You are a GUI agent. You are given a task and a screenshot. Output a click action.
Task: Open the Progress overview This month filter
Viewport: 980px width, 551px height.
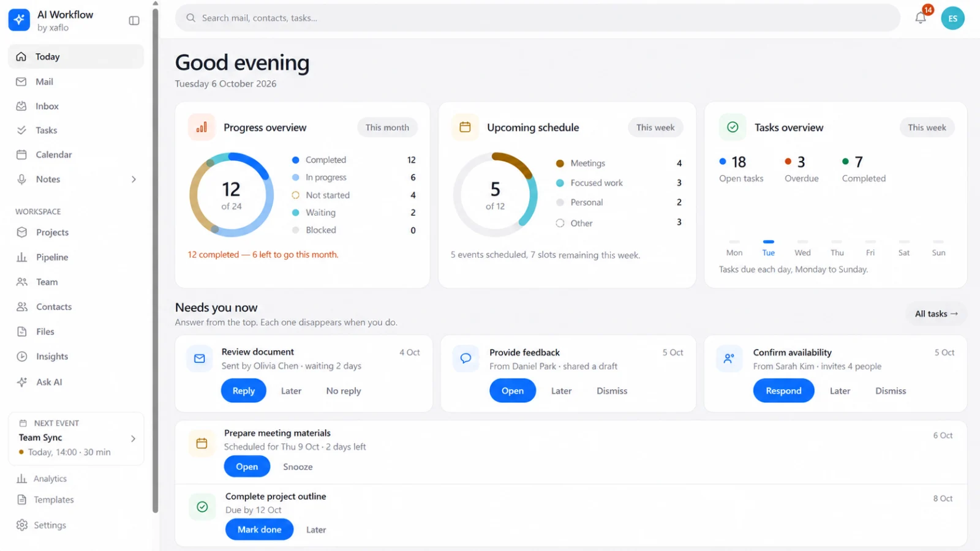387,127
